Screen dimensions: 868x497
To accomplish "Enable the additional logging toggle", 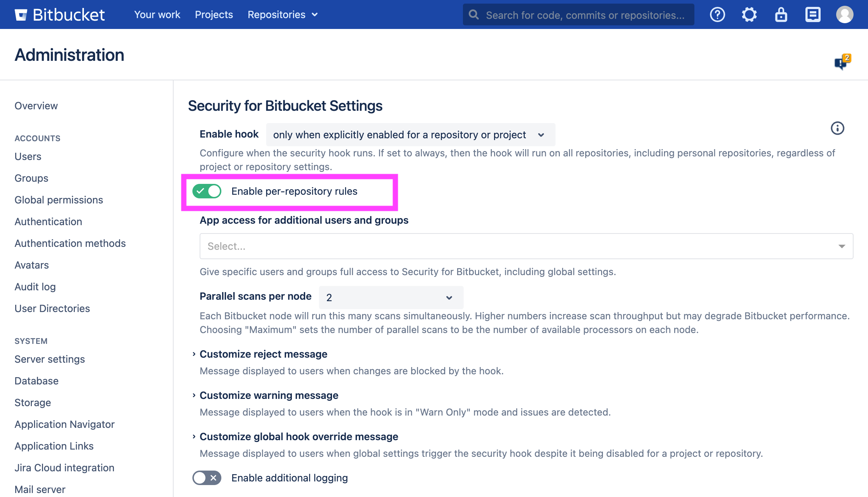I will point(207,478).
